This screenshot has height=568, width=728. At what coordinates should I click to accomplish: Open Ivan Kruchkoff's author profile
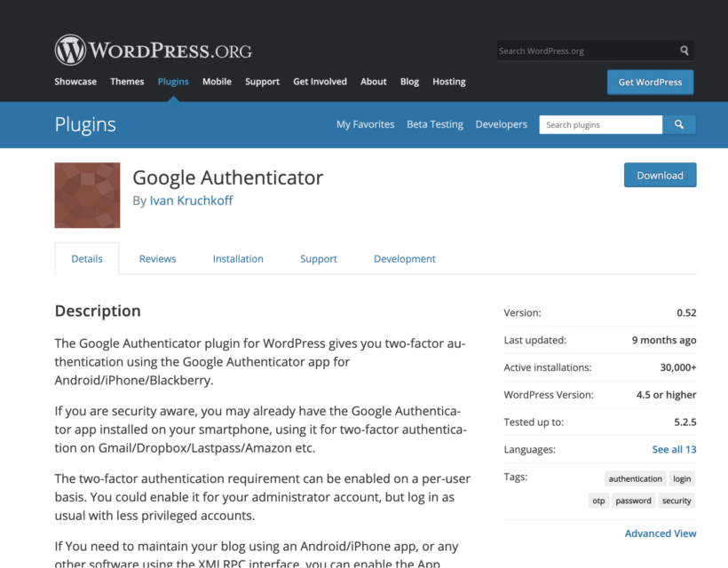tap(191, 201)
